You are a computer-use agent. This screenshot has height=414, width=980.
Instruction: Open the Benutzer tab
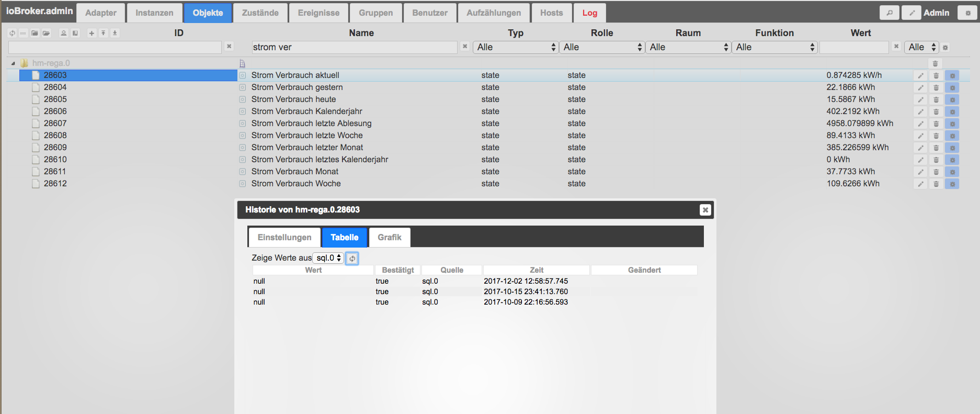tap(430, 13)
